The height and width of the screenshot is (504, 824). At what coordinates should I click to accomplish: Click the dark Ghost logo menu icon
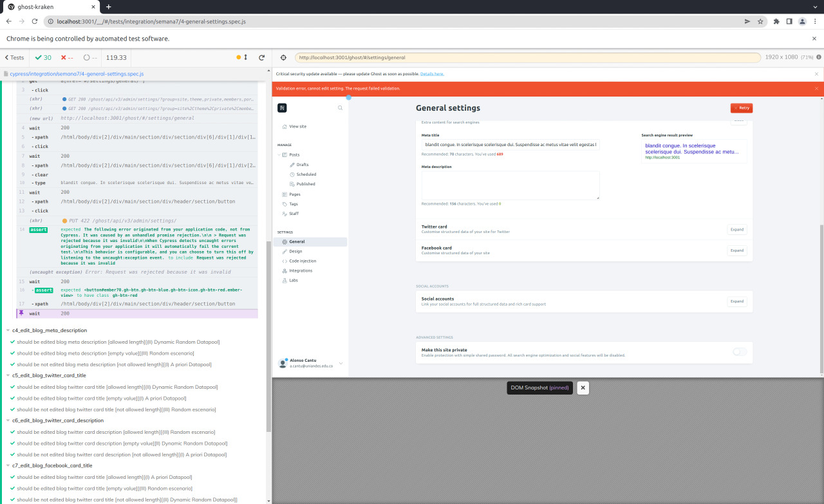pos(282,107)
